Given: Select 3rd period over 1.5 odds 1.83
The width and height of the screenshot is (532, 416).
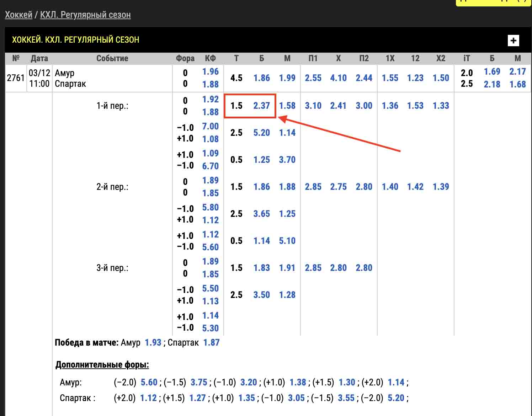Looking at the screenshot, I should pos(262,268).
